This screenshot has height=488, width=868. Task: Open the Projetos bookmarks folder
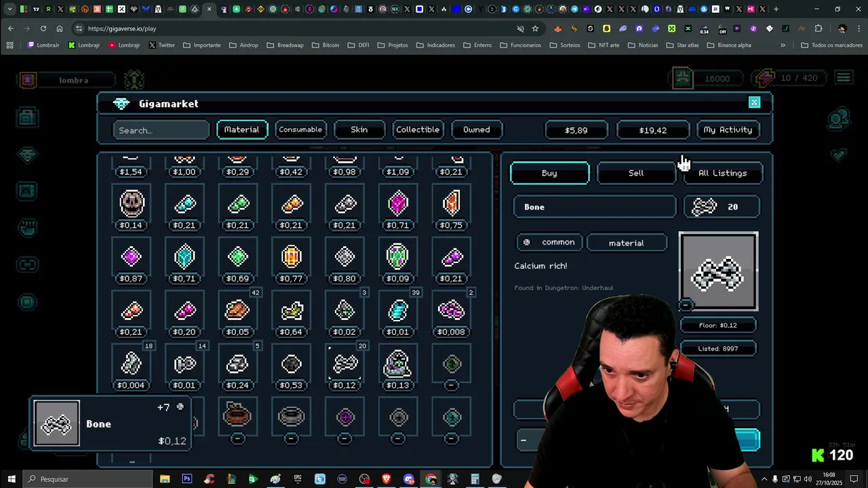(x=393, y=45)
